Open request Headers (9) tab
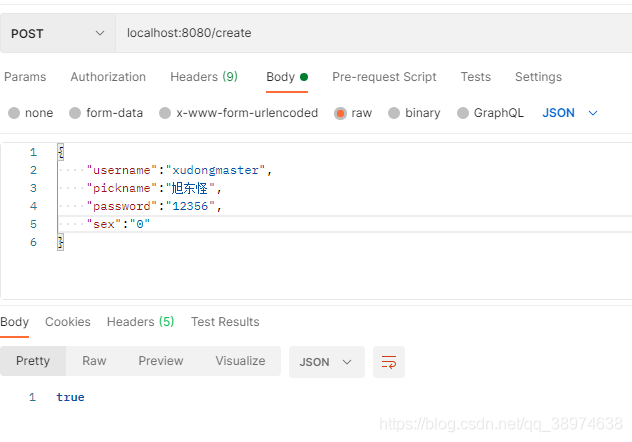Image resolution: width=632 pixels, height=442 pixels. (x=203, y=77)
